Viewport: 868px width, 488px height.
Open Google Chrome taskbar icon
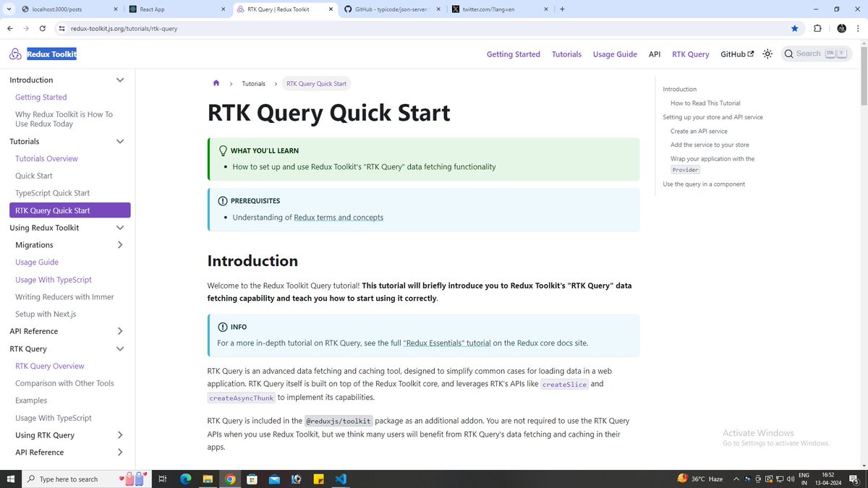(230, 479)
